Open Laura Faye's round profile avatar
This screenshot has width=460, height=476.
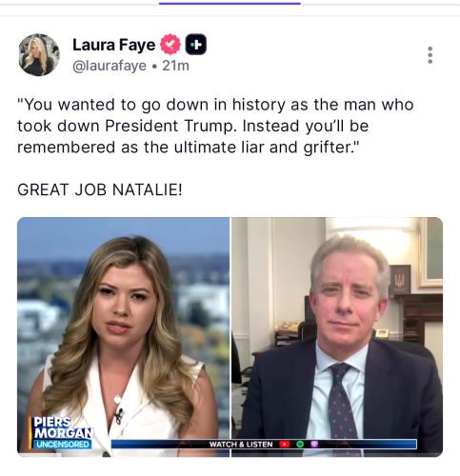point(39,55)
